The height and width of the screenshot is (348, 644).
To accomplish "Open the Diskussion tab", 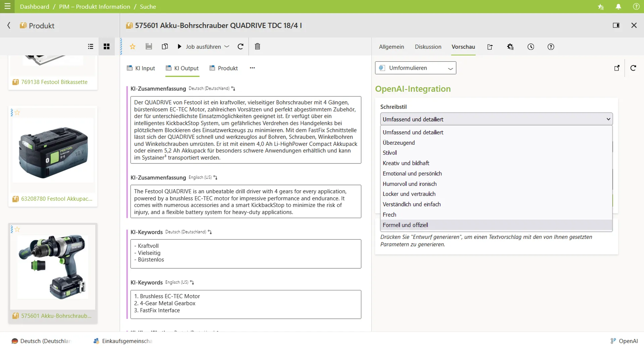I will [428, 47].
